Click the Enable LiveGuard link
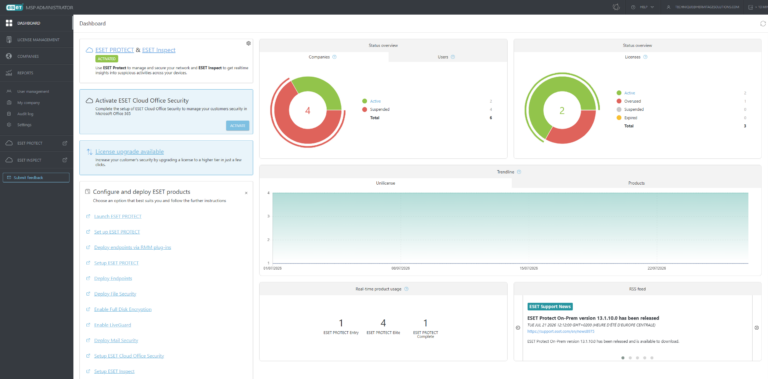 [x=113, y=325]
